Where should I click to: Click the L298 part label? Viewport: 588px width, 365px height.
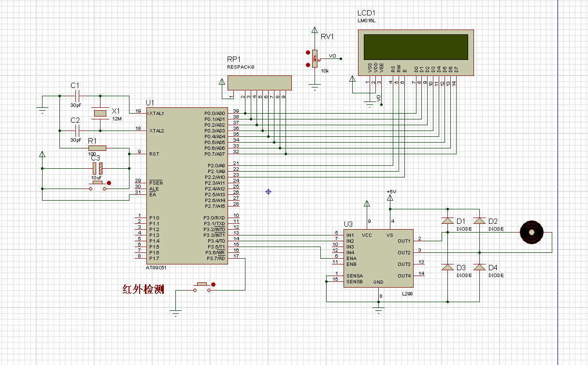[407, 293]
